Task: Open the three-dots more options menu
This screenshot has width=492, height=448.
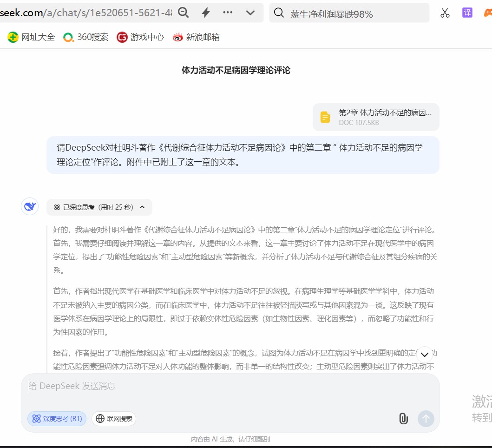Action: point(228,13)
